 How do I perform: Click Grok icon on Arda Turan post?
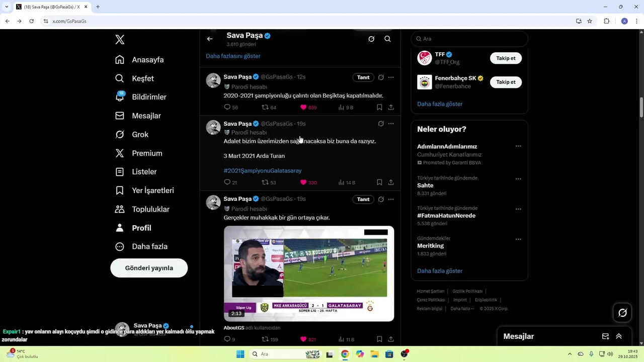click(381, 124)
